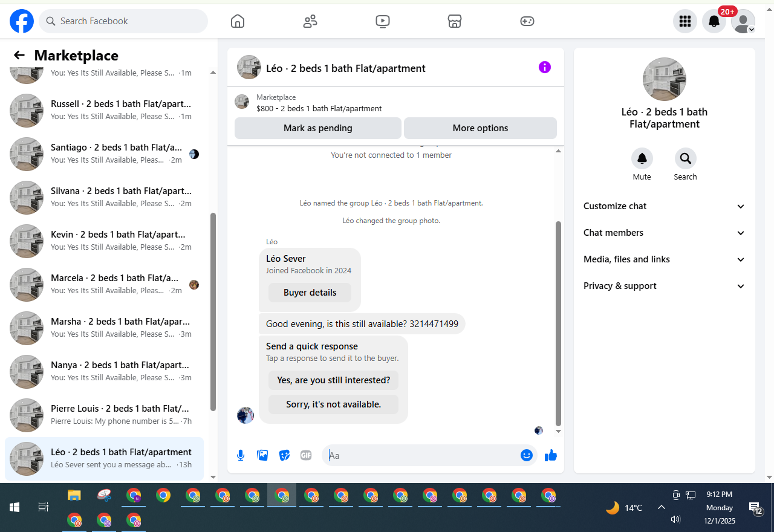
Task: Mute this chat with the bell icon
Action: click(642, 158)
